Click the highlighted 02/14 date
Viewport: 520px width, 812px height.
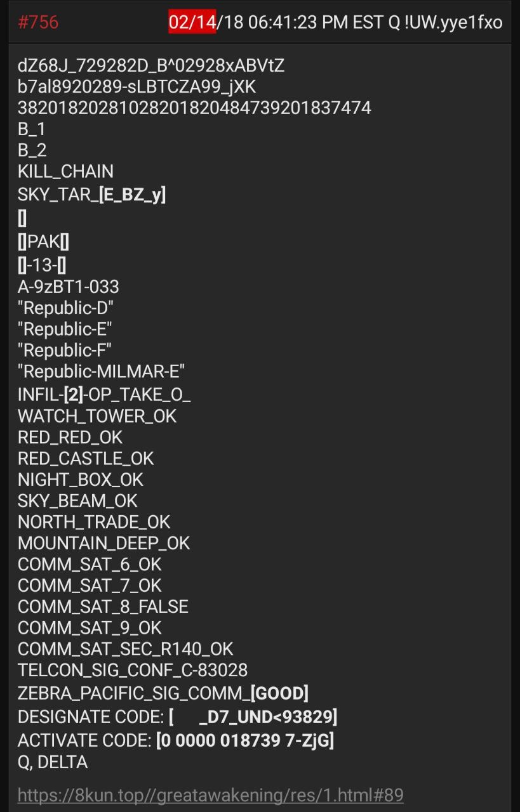[192, 22]
